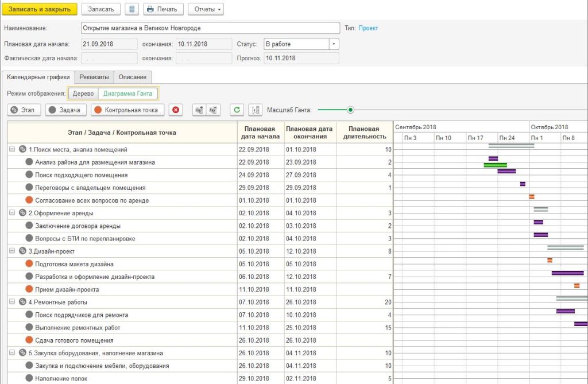Click the Масштаб Ганта slider handle
588x384 pixels.
click(350, 110)
